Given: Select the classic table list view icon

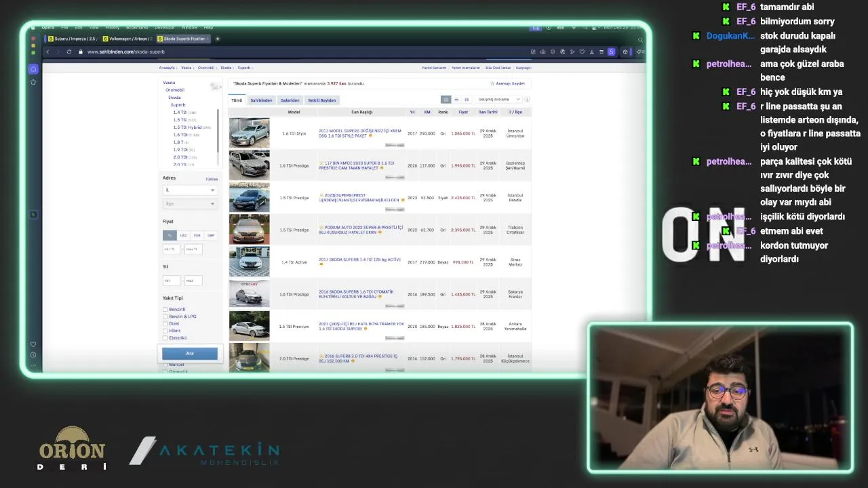Looking at the screenshot, I should click(446, 100).
